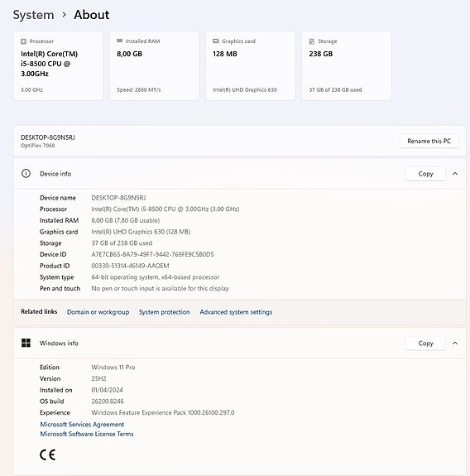The width and height of the screenshot is (470, 476).
Task: Click the Graphics card icon
Action: [x=216, y=41]
